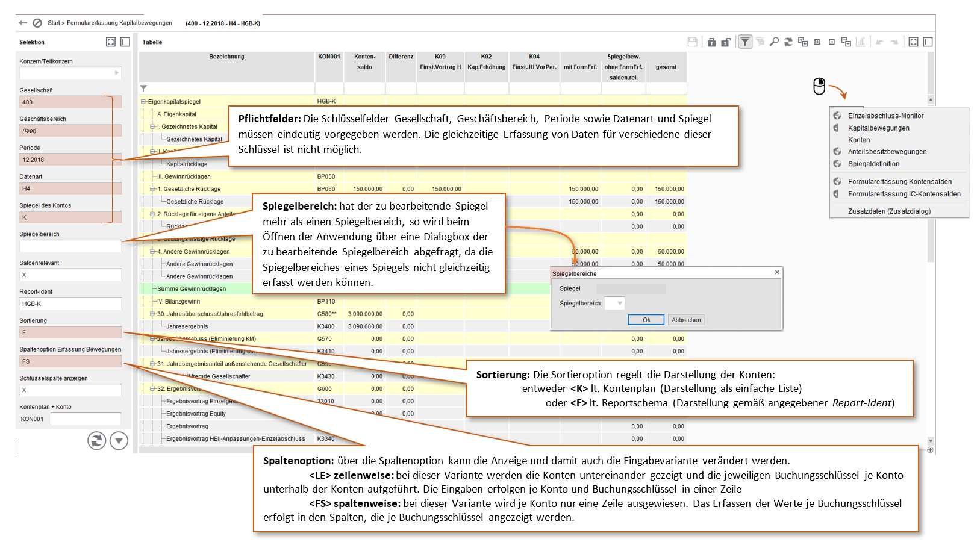Click the clear-filter funnel icon
This screenshot has height=551, width=980.
(760, 42)
